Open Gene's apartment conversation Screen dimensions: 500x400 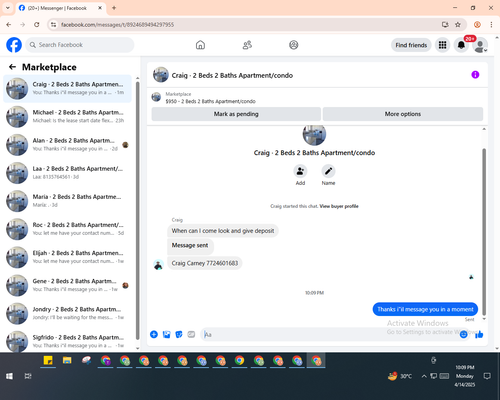pyautogui.click(x=67, y=285)
